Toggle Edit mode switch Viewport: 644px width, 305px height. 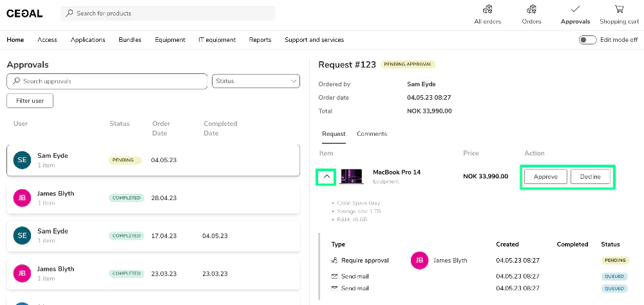587,40
